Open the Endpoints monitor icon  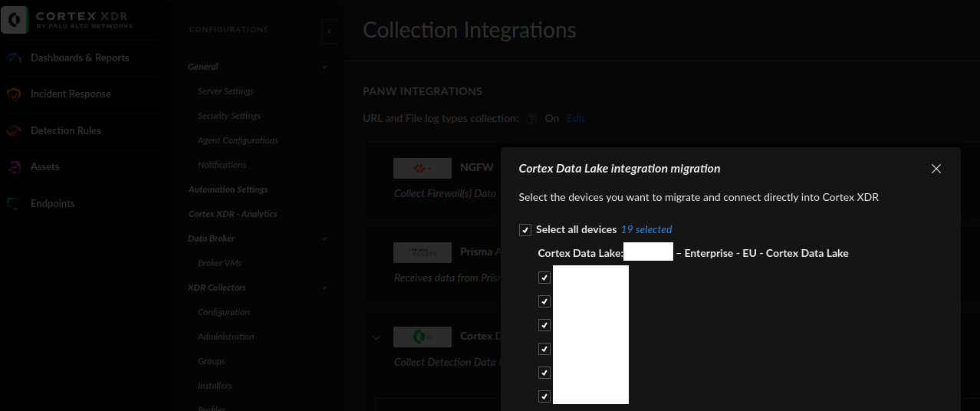pos(14,204)
